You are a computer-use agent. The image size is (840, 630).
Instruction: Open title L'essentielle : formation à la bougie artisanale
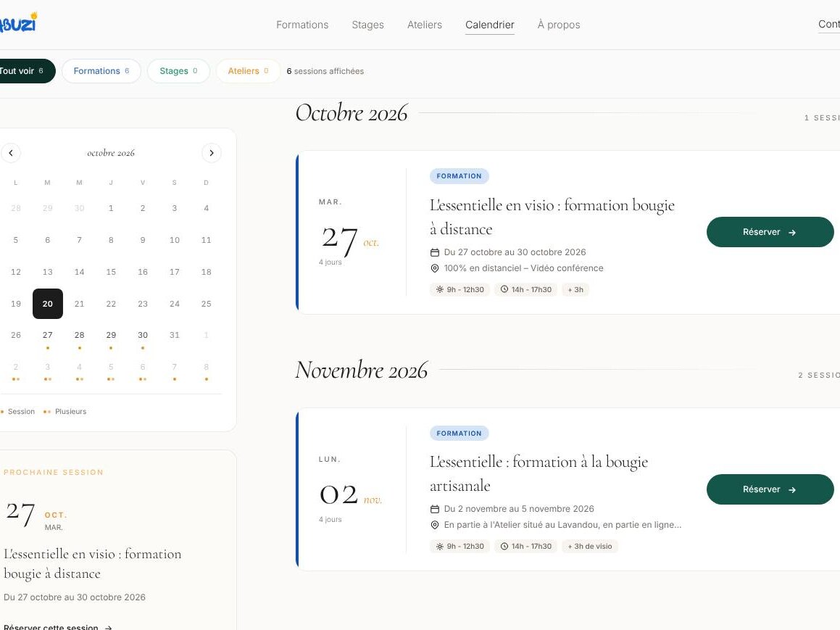pos(538,473)
